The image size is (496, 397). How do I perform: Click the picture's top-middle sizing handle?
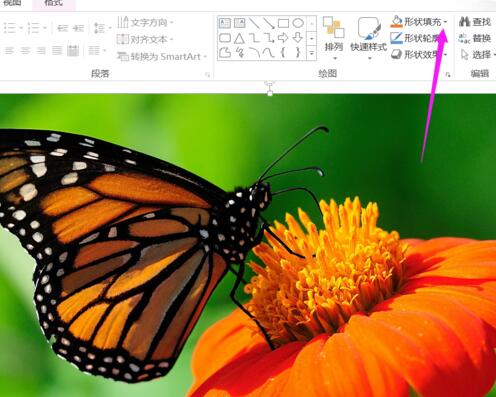pyautogui.click(x=270, y=94)
